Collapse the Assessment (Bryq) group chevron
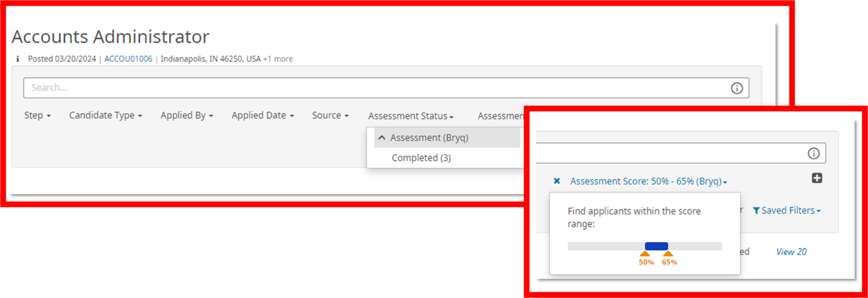 coord(382,138)
